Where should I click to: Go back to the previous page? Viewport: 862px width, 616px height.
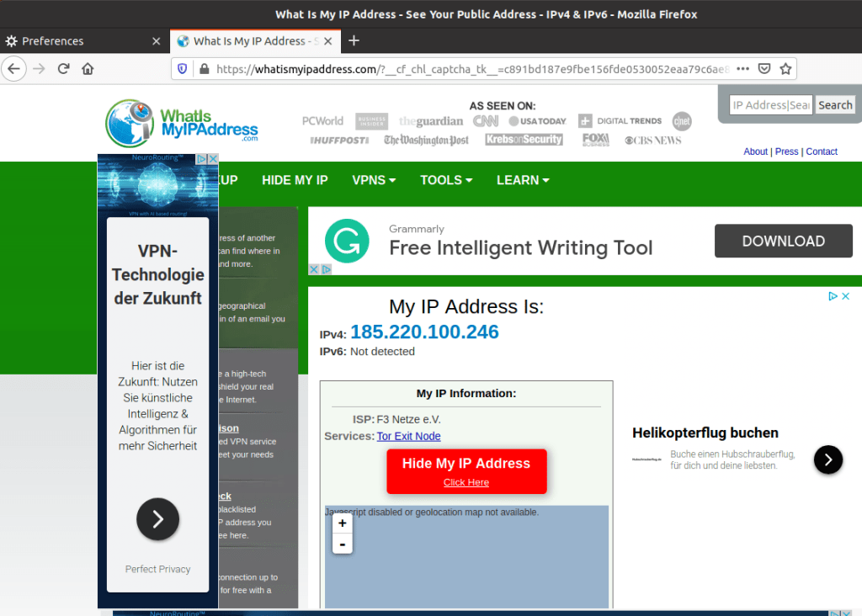[x=13, y=69]
